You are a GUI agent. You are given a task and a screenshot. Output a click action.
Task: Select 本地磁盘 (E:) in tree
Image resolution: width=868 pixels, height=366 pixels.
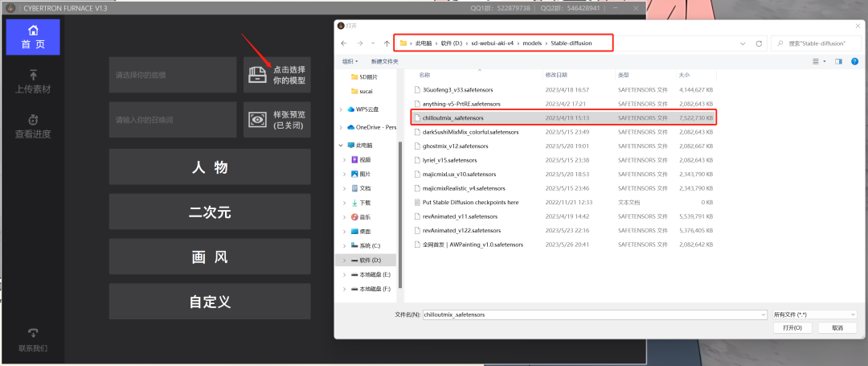[x=371, y=274]
